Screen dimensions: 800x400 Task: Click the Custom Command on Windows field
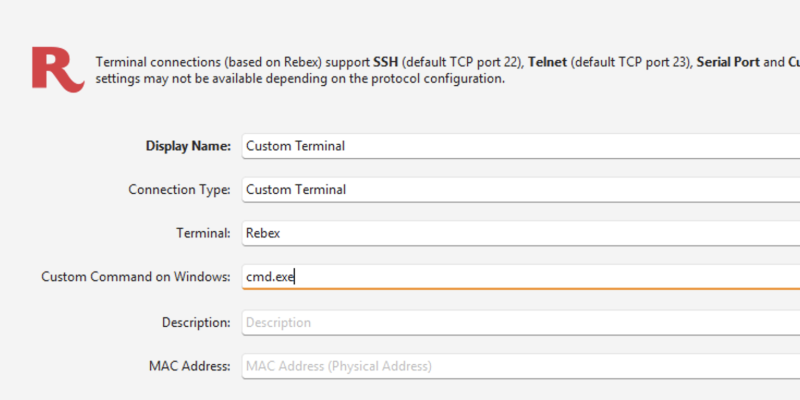[521, 277]
